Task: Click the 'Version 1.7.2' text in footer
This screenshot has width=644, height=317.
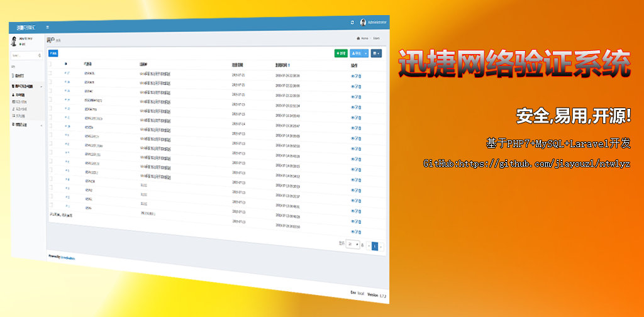Action: 377,295
